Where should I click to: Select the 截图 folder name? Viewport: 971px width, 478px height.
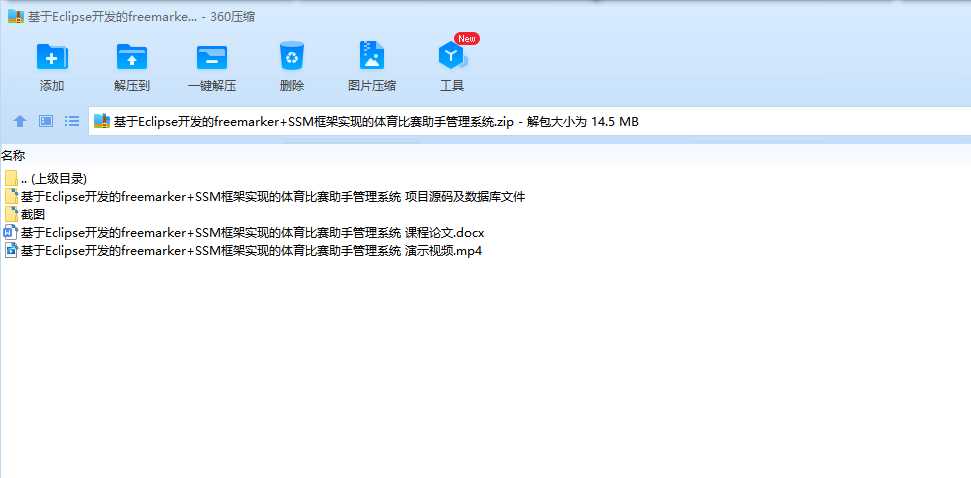33,215
